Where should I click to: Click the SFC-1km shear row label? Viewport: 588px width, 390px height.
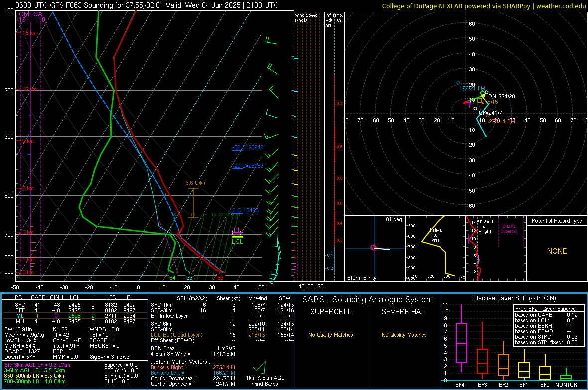point(161,305)
